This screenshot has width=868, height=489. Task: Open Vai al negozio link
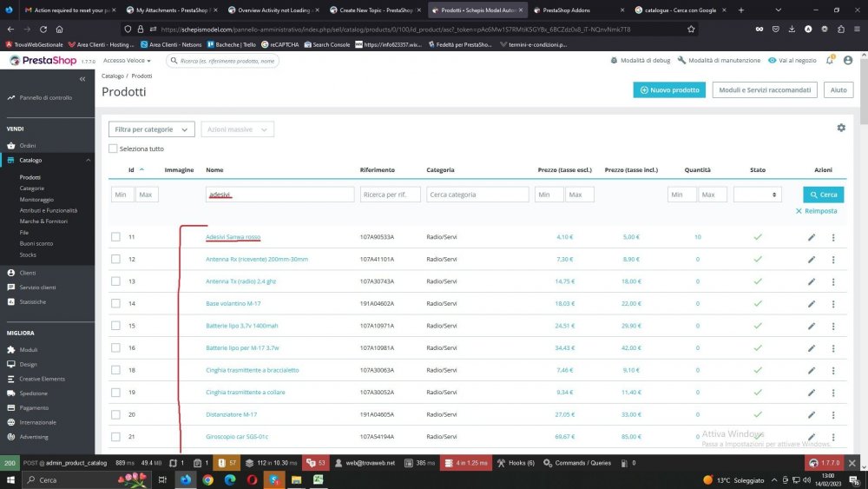coord(792,60)
